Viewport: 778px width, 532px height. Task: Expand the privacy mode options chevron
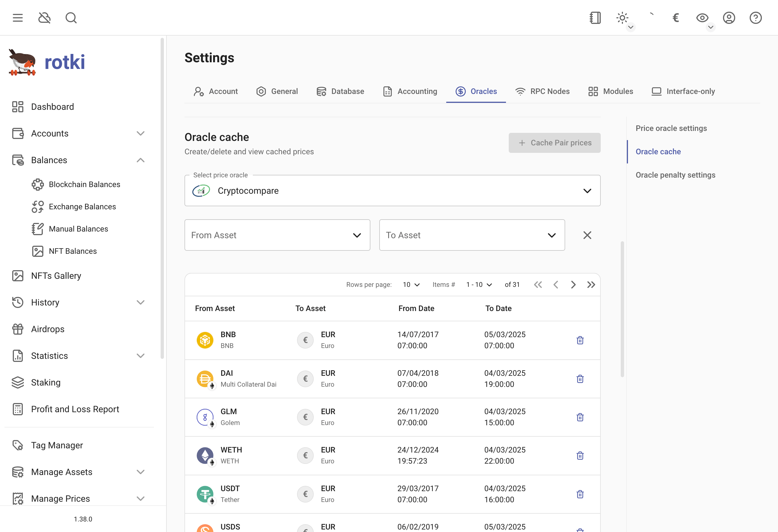tap(710, 27)
